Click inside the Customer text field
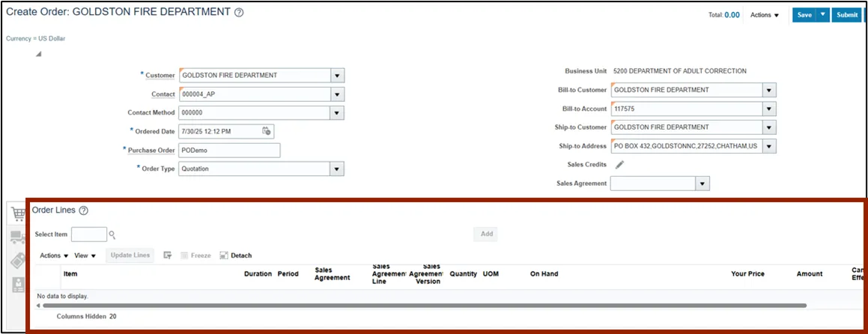This screenshot has width=868, height=334. pos(255,76)
